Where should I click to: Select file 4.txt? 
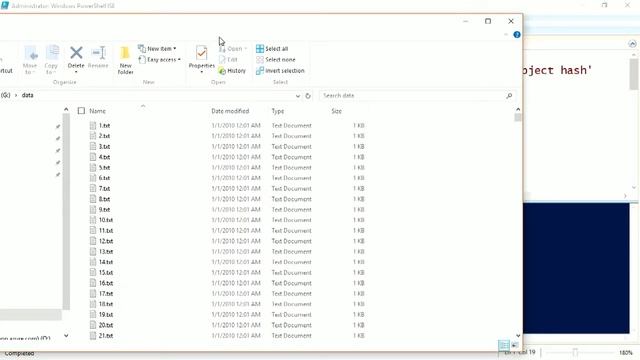(x=104, y=157)
